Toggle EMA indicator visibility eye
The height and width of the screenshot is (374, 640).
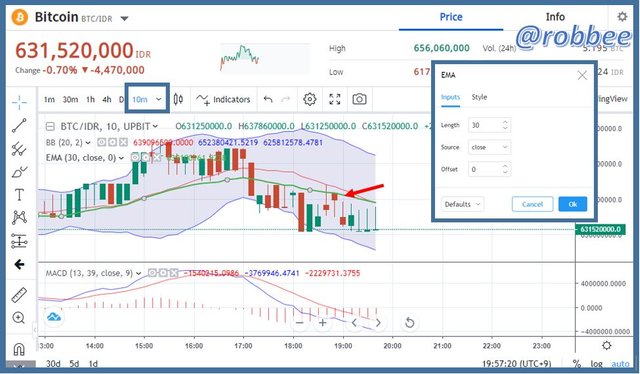pos(136,158)
